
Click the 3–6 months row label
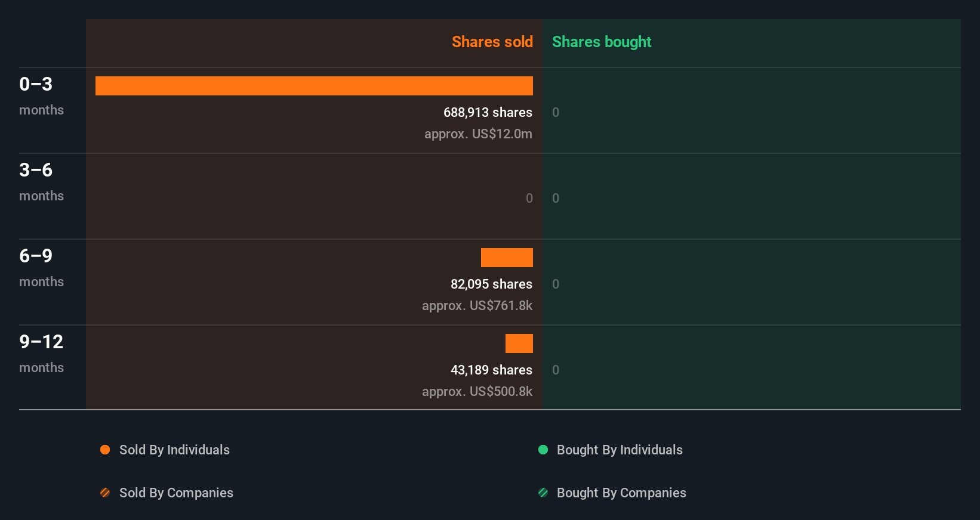[x=42, y=182]
